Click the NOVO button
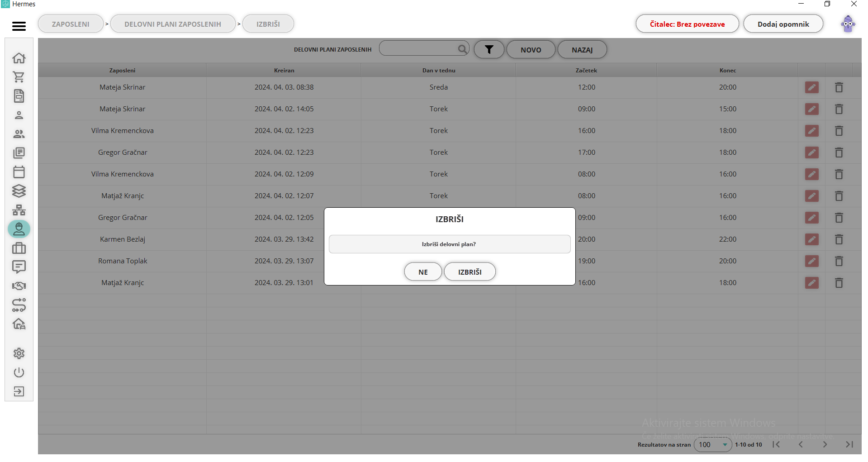Image resolution: width=868 pixels, height=462 pixels. 531,50
